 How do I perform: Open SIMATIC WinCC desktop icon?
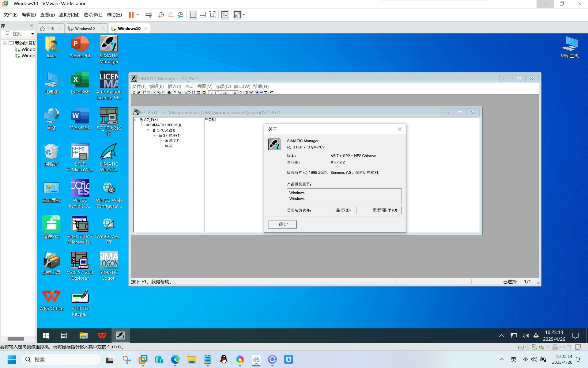pyautogui.click(x=109, y=158)
